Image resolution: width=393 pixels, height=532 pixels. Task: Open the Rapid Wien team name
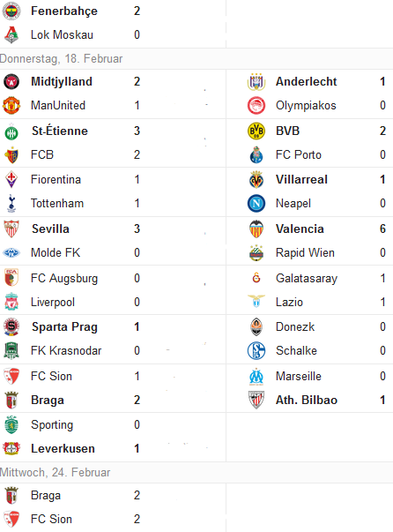305,253
